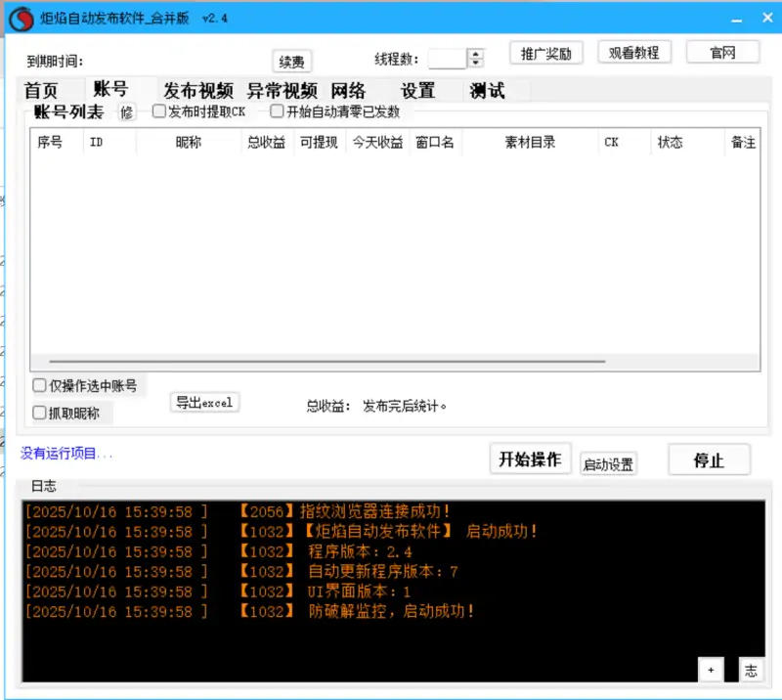The height and width of the screenshot is (700, 782).
Task: Click the 修 edit button beside 账号列表
Action: [x=126, y=112]
